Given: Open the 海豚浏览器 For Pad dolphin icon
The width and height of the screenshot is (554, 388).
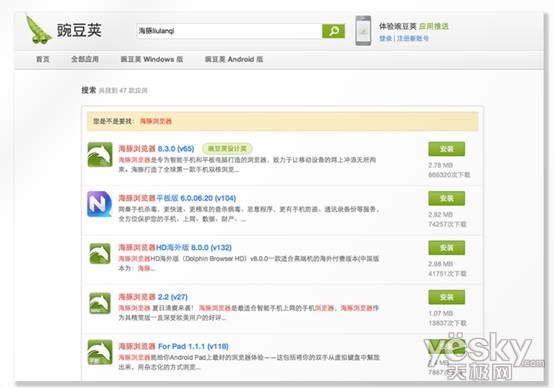Looking at the screenshot, I should point(100,352).
